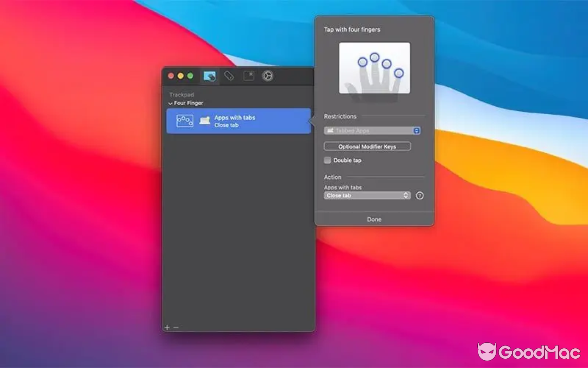
Task: Click the Trackpad section header
Action: pos(181,94)
